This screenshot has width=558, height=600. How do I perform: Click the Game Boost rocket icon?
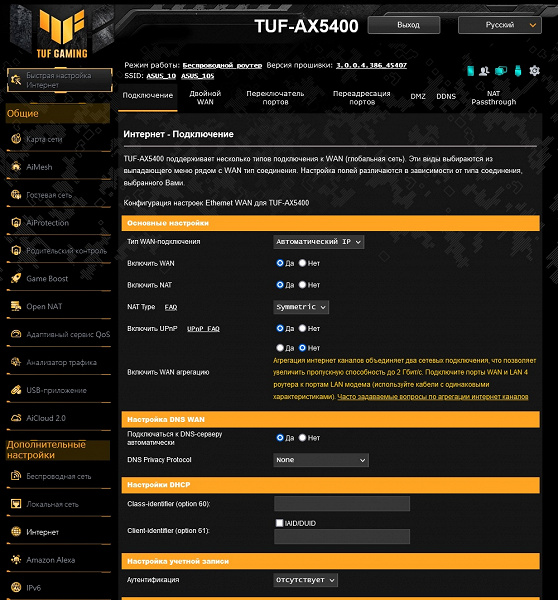tap(16, 278)
